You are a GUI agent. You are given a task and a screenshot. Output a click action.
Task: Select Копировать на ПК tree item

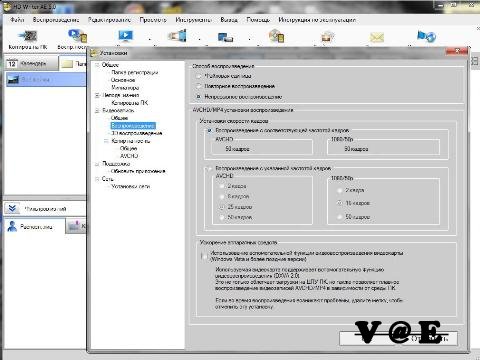click(129, 103)
